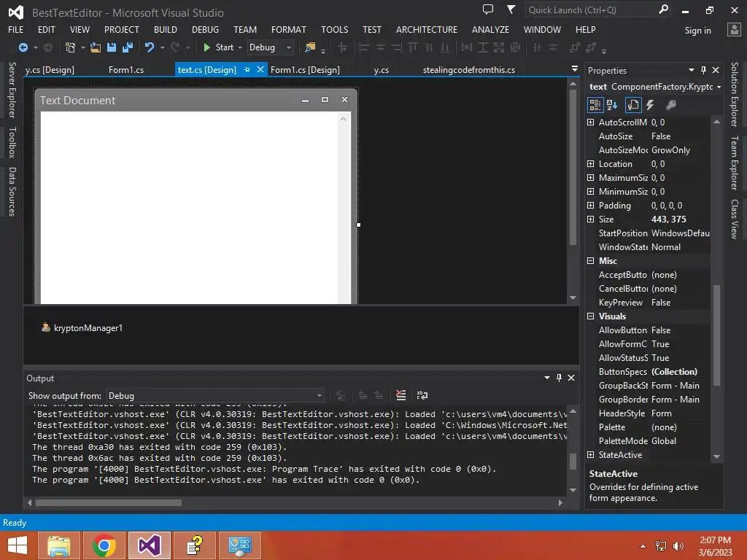Open the Server Explorer side panel
747x560 pixels.
[x=12, y=90]
